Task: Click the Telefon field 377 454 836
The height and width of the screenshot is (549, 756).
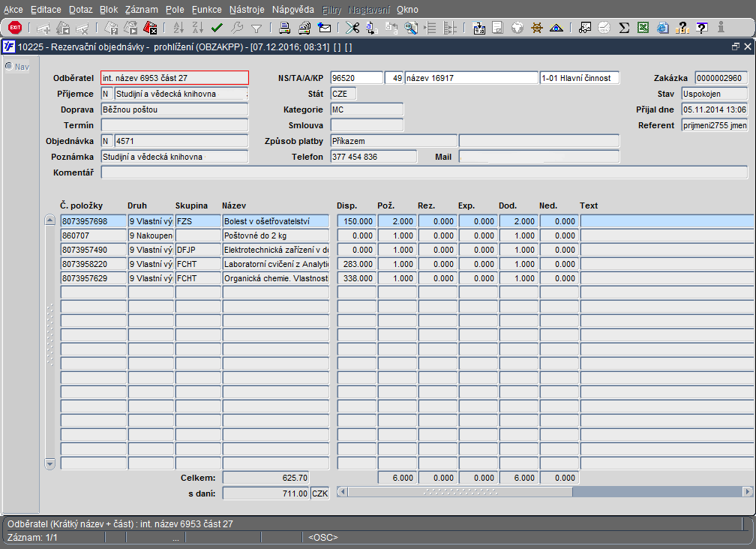Action: [x=373, y=157]
